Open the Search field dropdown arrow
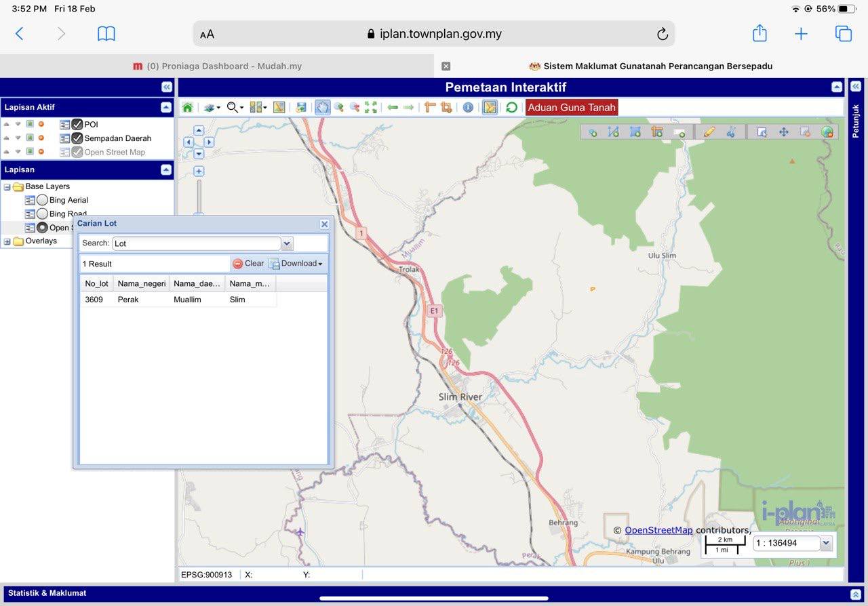This screenshot has height=606, width=868. (x=287, y=243)
